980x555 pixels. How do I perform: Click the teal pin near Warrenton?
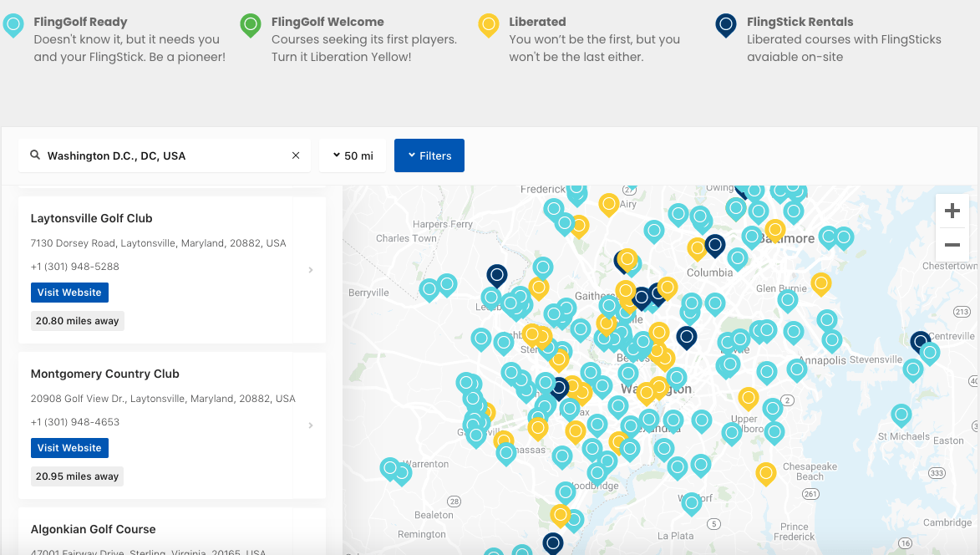[x=390, y=468]
